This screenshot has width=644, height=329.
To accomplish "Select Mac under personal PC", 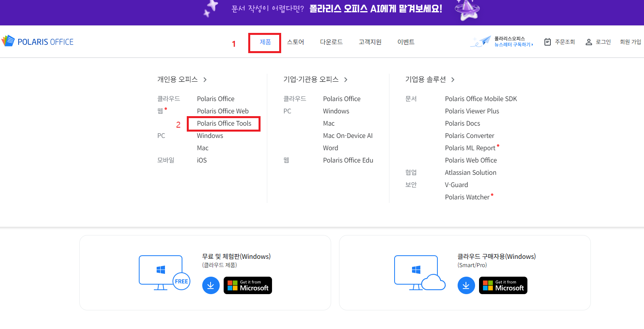I will point(203,148).
